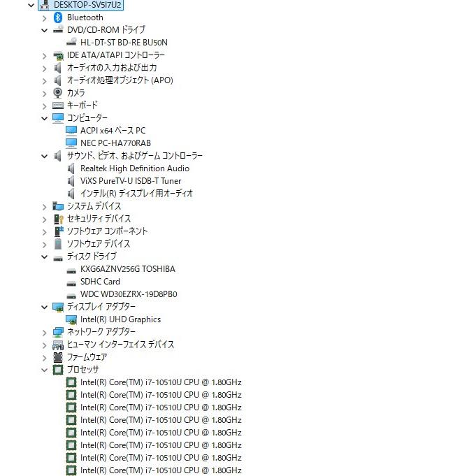Screen dimensions: 476x476
Task: Expand the セキュリティ デバイス category chevron
Action: click(44, 219)
